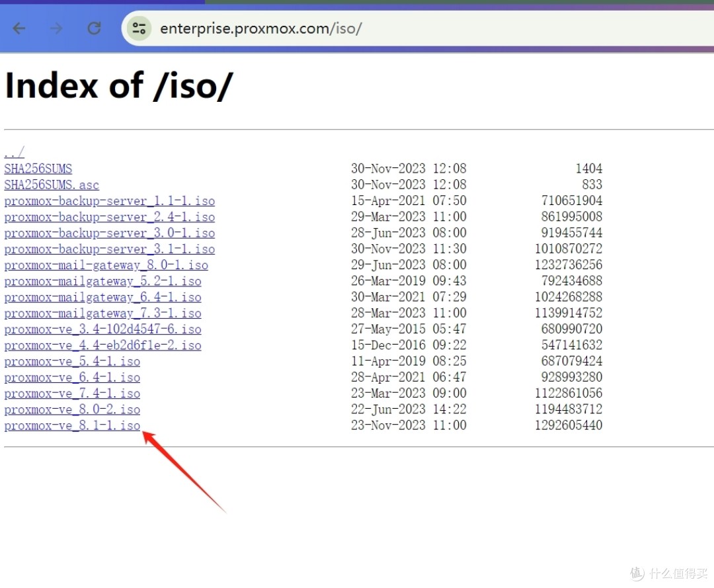Image resolution: width=714 pixels, height=588 pixels.
Task: Download proxmox-ve_8.0-2.iso
Action: (x=73, y=409)
